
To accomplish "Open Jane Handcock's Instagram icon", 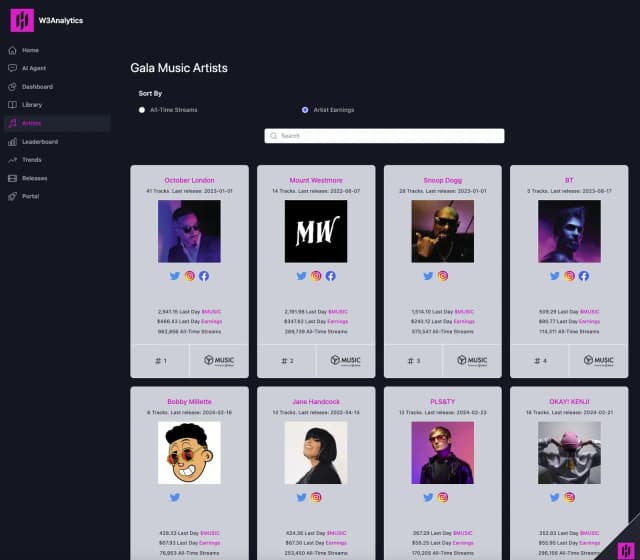I will point(316,497).
